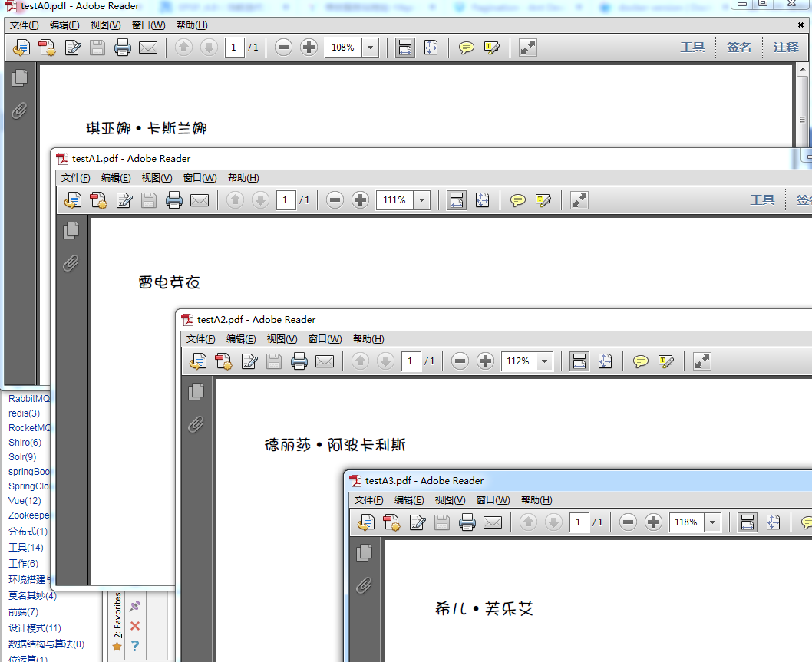812x662 pixels.
Task: Click Read mode icon in testA2.pdf toolbar
Action: pyautogui.click(x=701, y=361)
